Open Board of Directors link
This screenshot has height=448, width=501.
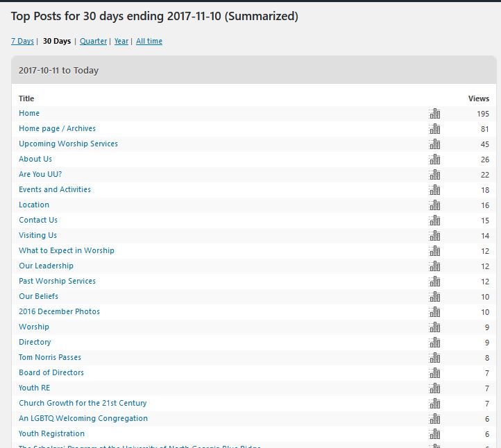click(x=51, y=372)
